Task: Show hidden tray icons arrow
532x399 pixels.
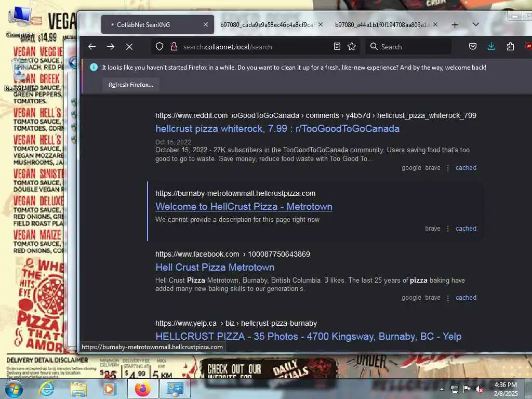Action: pos(442,389)
